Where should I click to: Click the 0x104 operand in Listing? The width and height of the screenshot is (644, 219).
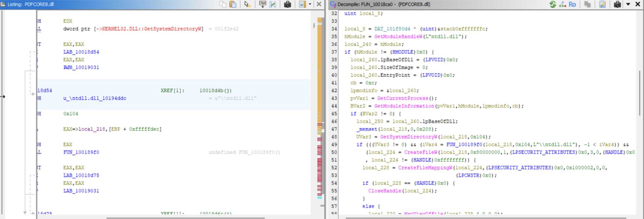pyautogui.click(x=71, y=114)
